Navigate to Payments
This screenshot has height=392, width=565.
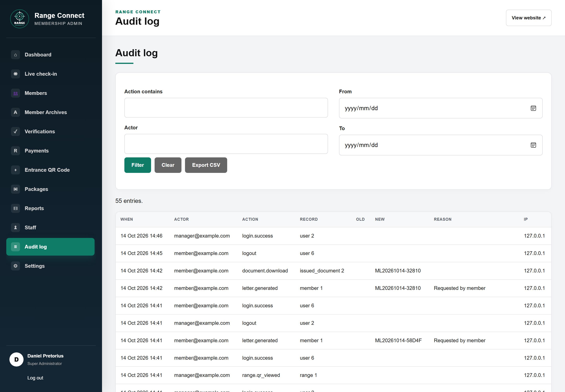50,151
